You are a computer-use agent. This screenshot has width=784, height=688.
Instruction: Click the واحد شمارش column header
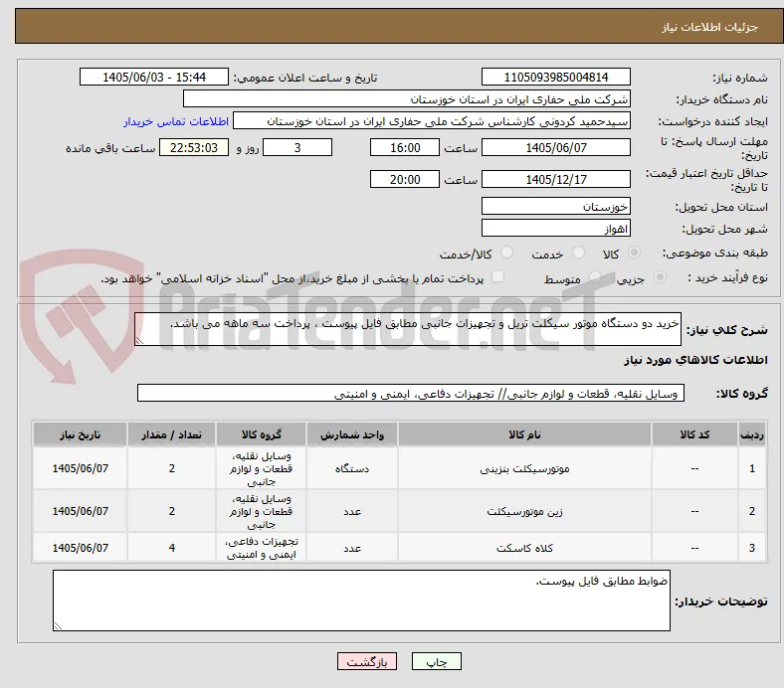pos(352,434)
